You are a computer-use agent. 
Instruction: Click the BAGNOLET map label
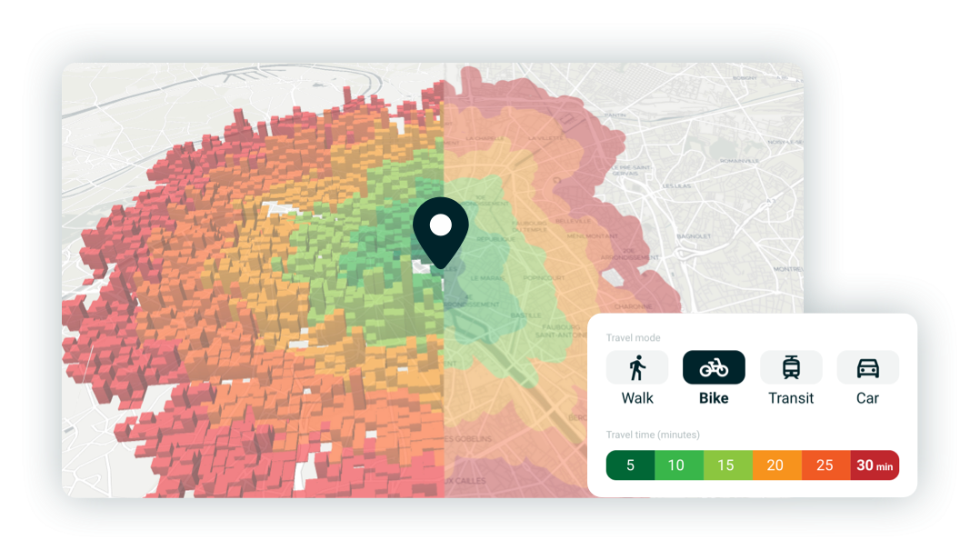point(694,236)
